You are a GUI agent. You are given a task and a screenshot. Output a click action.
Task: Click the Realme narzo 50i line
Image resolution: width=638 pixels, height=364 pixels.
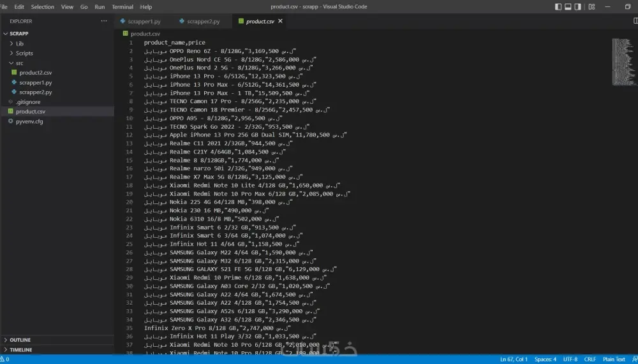(218, 169)
